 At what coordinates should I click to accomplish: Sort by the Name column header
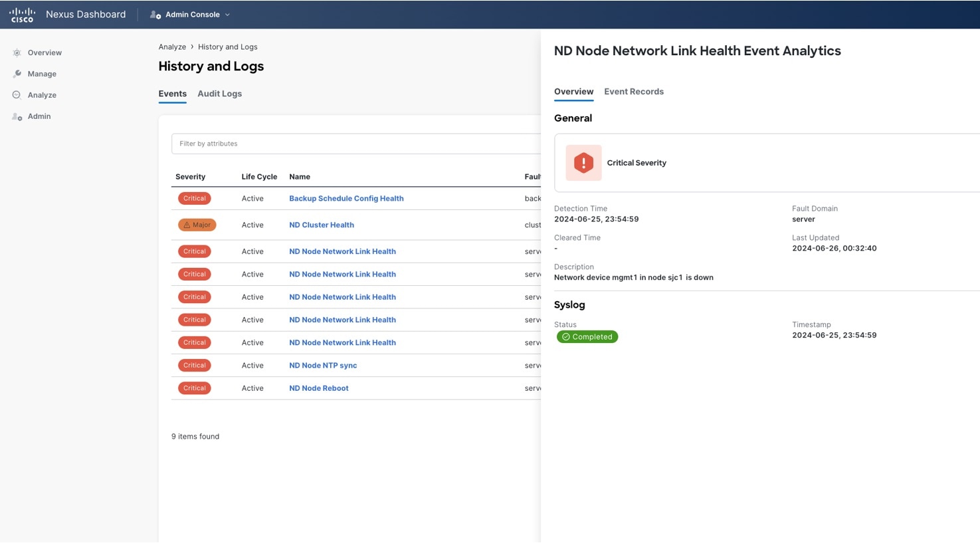(x=300, y=177)
